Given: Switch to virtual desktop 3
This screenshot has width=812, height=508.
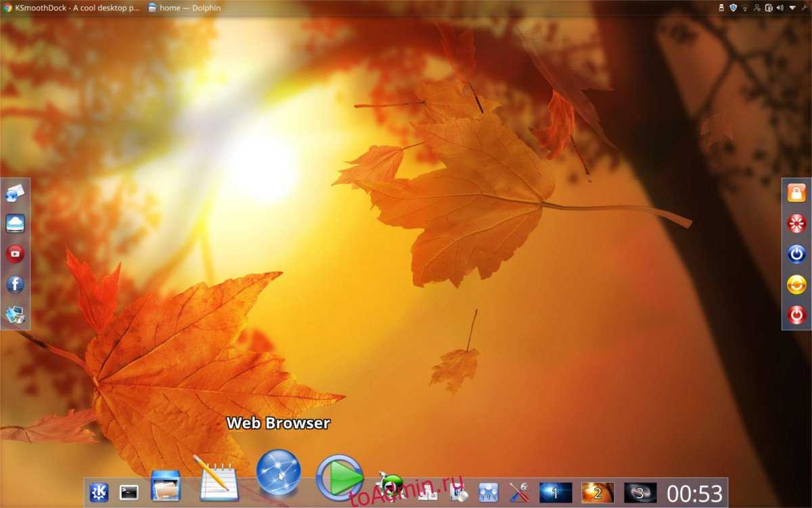Looking at the screenshot, I should [x=639, y=492].
